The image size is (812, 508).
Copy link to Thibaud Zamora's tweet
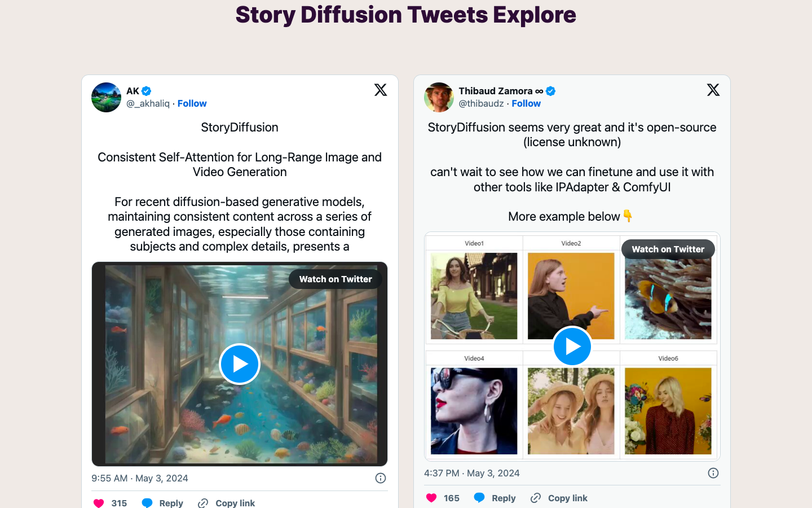[x=559, y=498]
